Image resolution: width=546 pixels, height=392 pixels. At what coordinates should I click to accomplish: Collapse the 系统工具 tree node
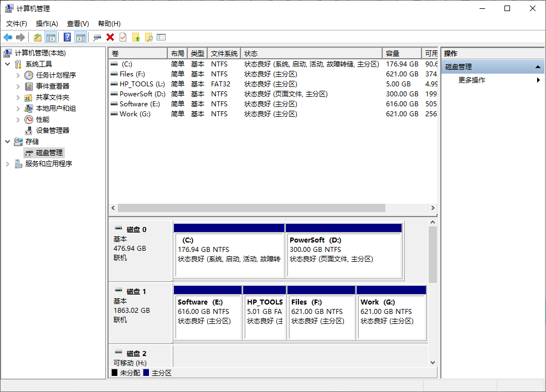[8, 64]
